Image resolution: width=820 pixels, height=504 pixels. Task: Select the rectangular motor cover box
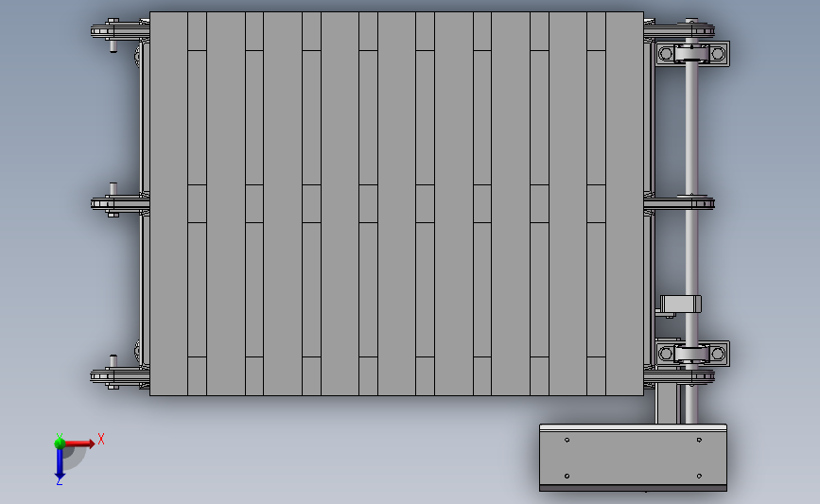tap(633, 458)
